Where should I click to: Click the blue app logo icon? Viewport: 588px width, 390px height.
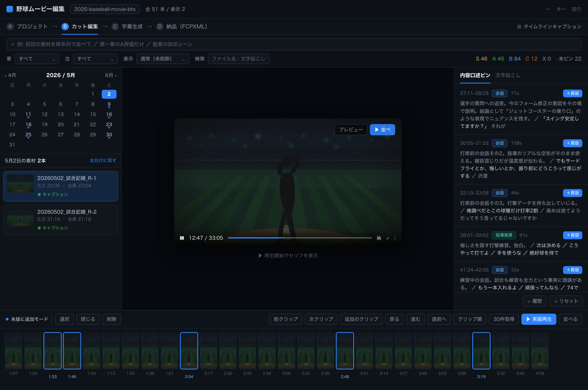click(10, 9)
